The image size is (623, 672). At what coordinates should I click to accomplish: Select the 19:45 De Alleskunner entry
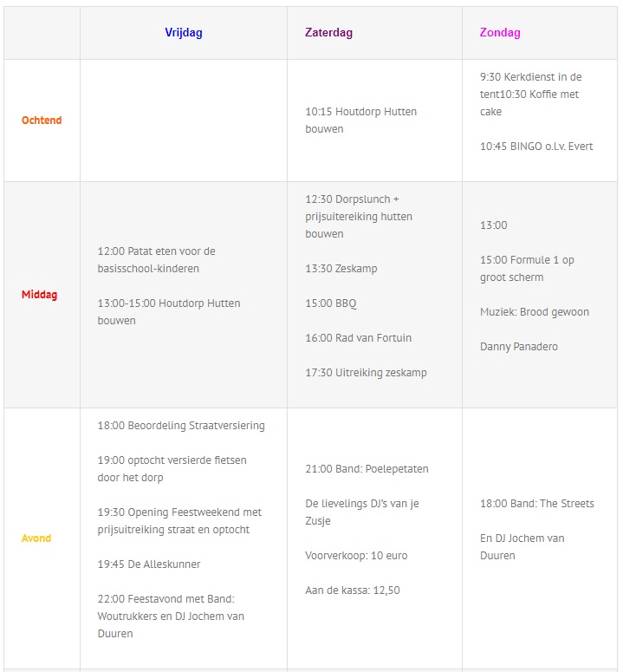click(x=149, y=564)
